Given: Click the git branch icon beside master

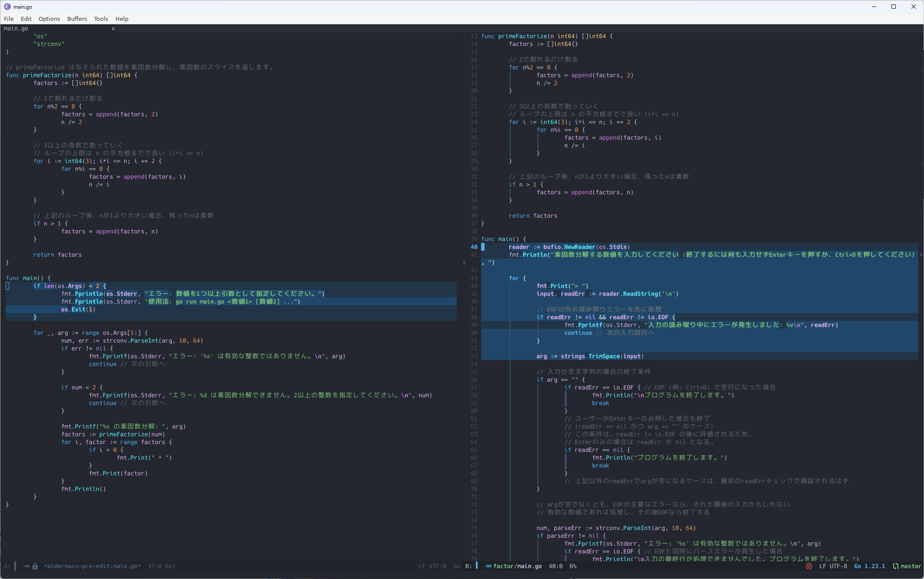Looking at the screenshot, I should pos(895,566).
